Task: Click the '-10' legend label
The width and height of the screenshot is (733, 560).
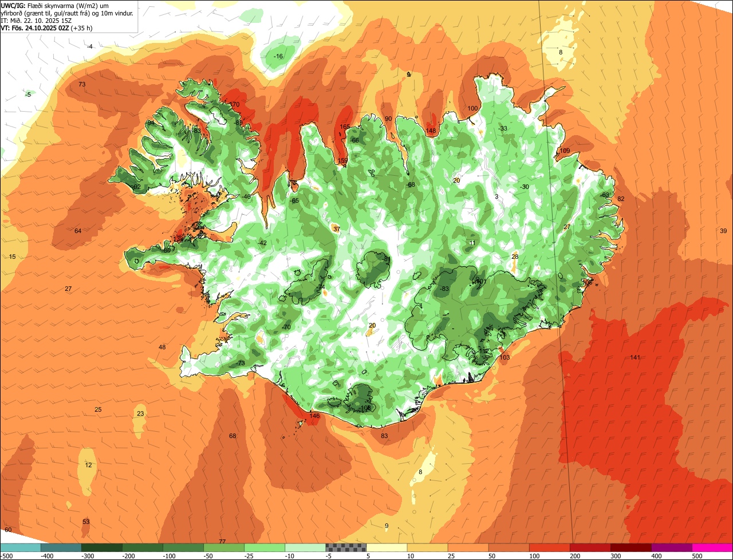Action: point(290,556)
